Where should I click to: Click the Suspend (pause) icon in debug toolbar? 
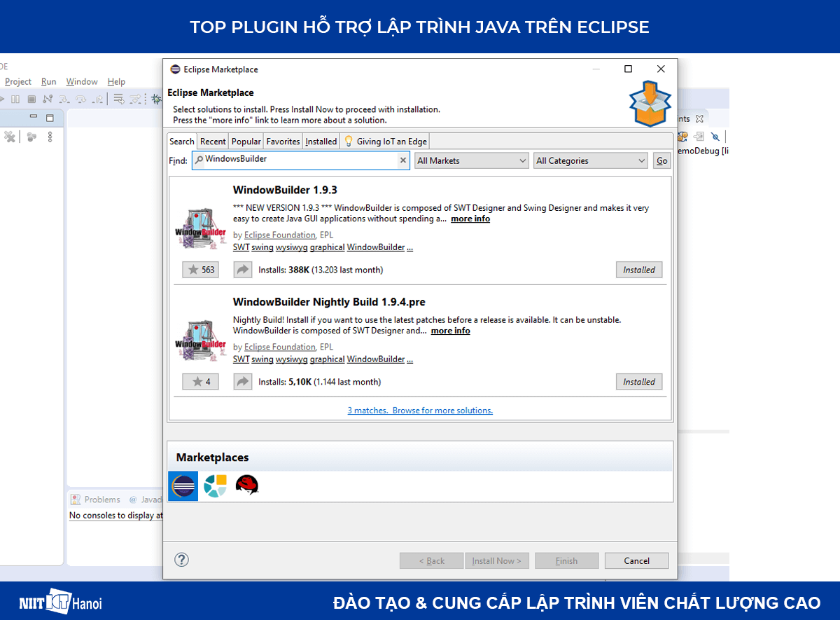[16, 99]
